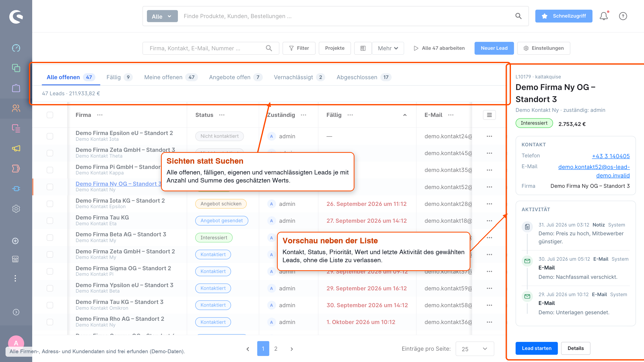Open the Extensions plug icon in sidebar

(x=16, y=189)
